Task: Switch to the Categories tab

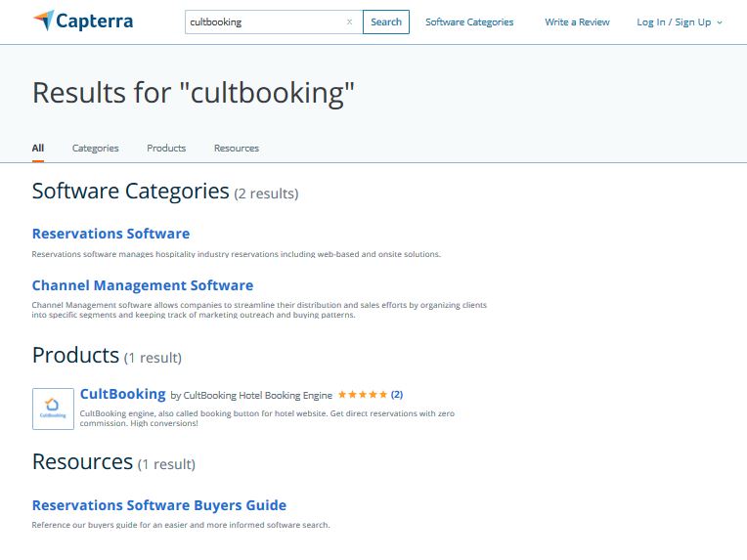Action: [x=95, y=149]
